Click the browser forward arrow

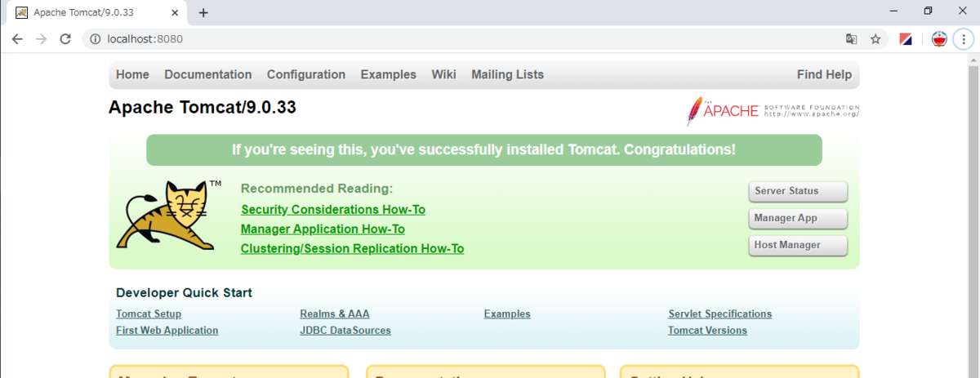coord(41,39)
